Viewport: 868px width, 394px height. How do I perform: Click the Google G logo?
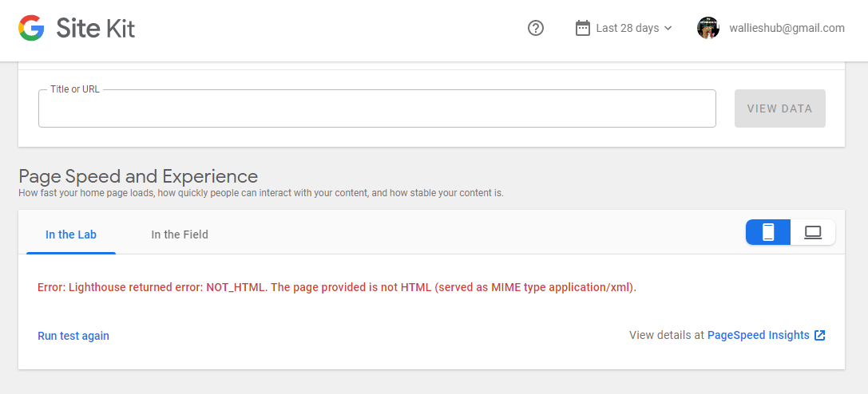31,29
